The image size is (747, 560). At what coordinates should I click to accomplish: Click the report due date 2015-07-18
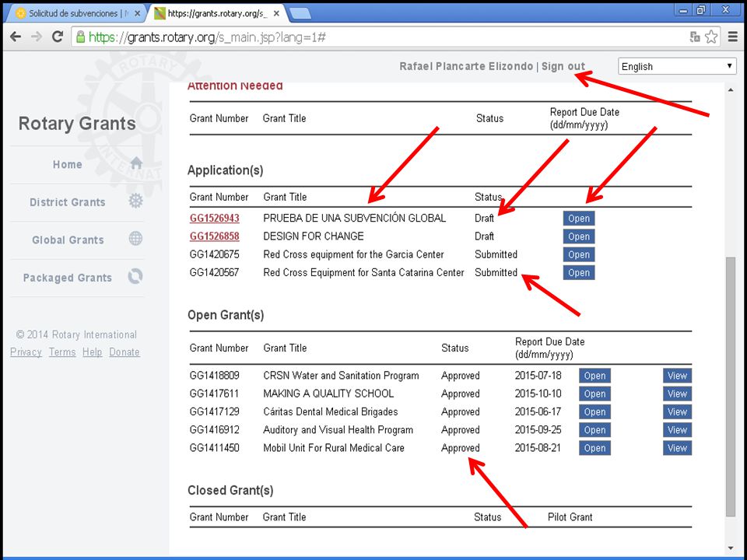tap(538, 375)
